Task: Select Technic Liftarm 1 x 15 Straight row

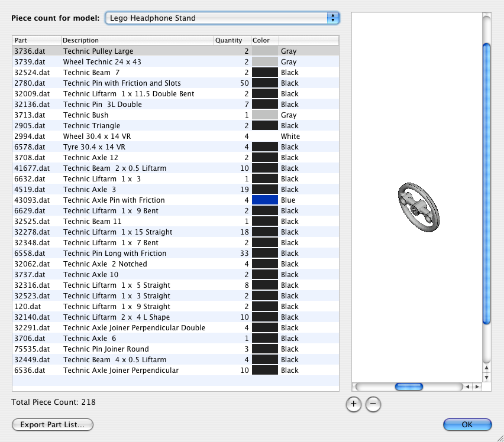Action: pos(176,232)
